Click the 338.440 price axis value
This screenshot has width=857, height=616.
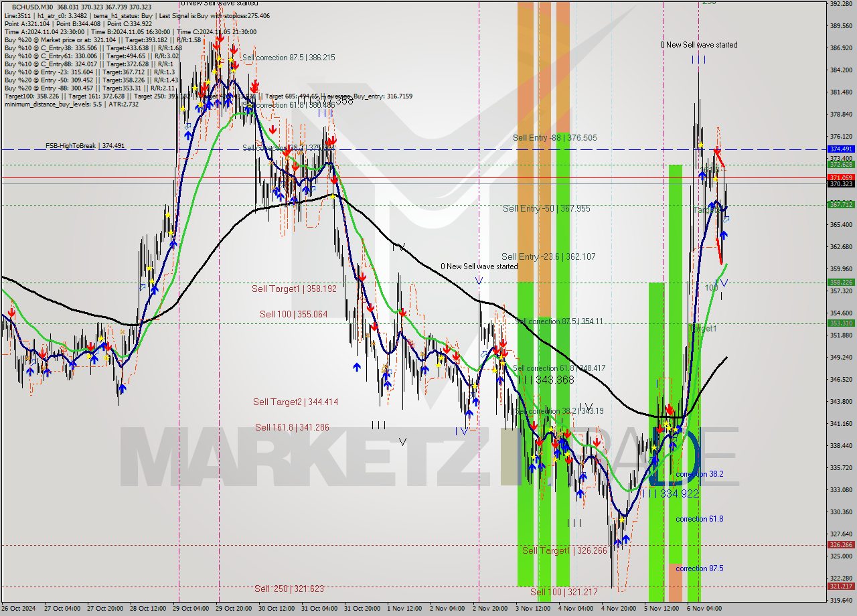pyautogui.click(x=841, y=446)
